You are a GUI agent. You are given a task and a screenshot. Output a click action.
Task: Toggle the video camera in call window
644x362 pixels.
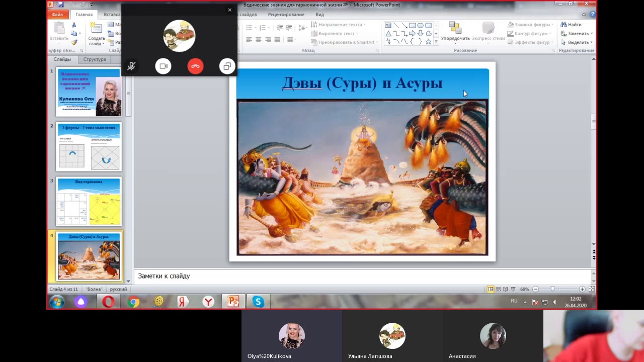pos(163,66)
